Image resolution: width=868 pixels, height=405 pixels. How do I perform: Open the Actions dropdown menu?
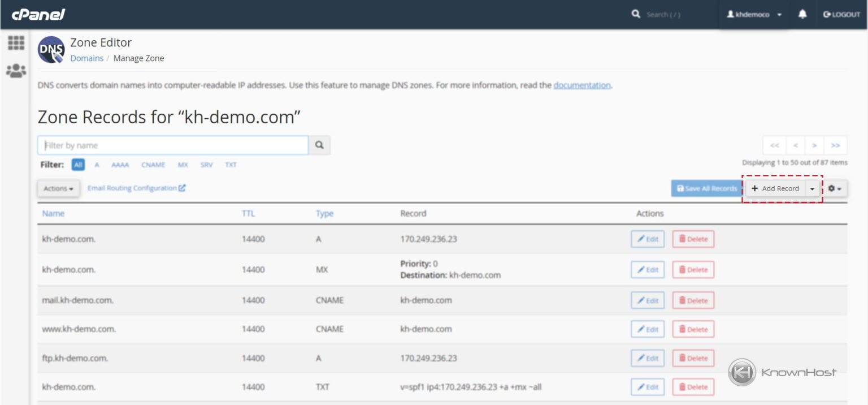(x=59, y=188)
